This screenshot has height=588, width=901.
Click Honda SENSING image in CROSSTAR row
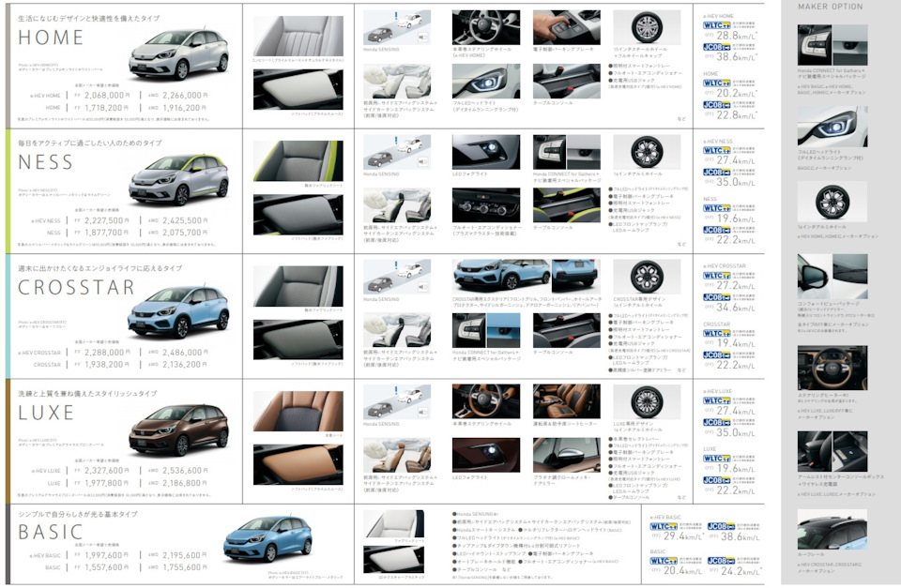click(x=396, y=277)
